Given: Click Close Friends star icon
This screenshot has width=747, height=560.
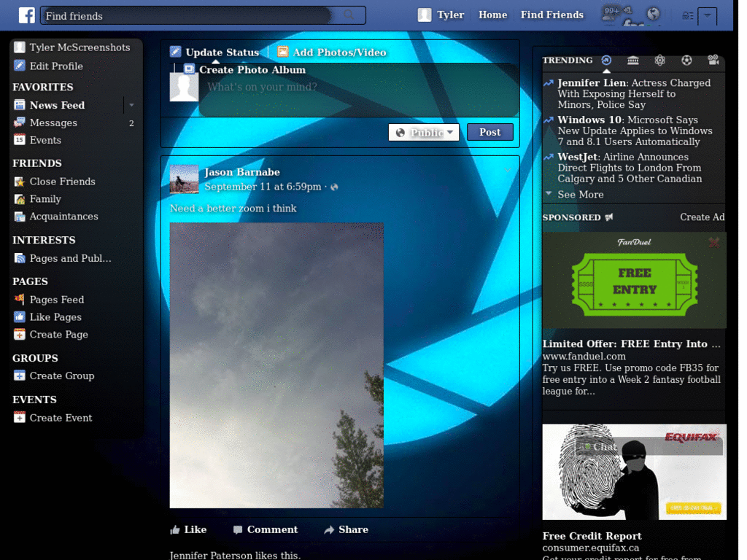Looking at the screenshot, I should (x=19, y=182).
